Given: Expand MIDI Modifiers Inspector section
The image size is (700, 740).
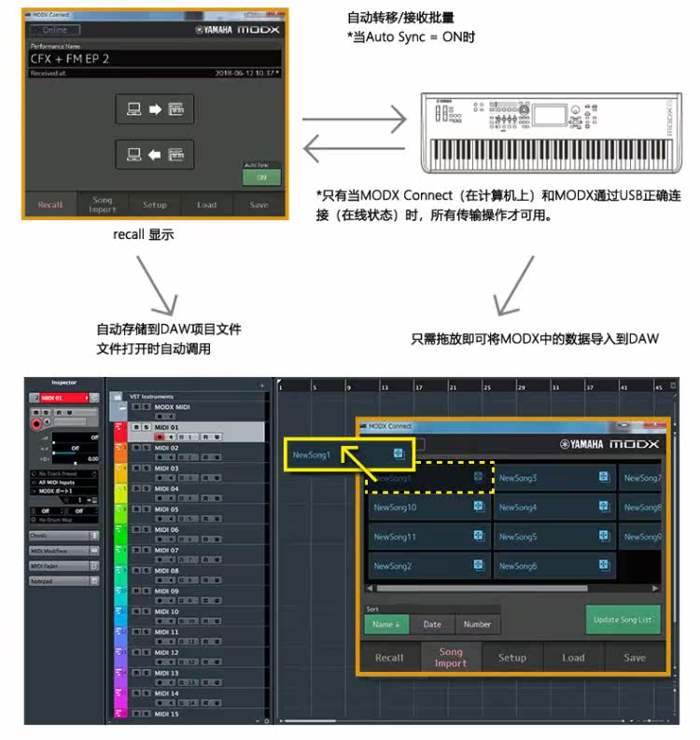Looking at the screenshot, I should tap(63, 551).
